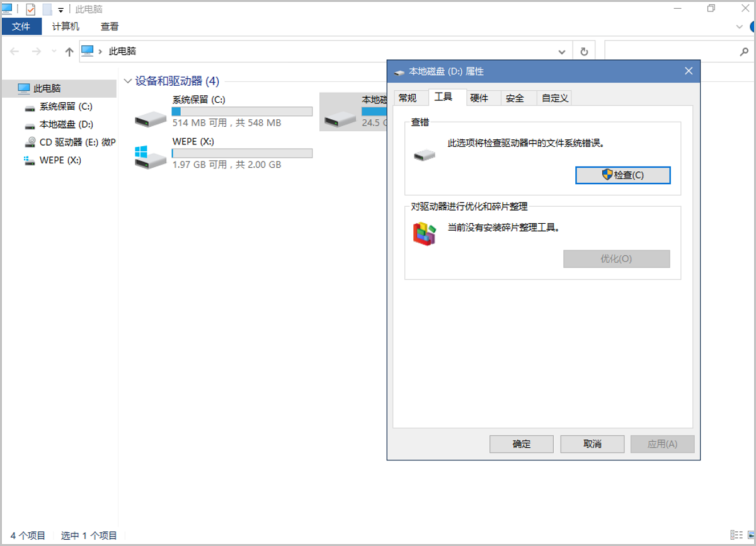The height and width of the screenshot is (546, 756).
Task: Click the help icon in the ribbon corner
Action: [x=752, y=27]
